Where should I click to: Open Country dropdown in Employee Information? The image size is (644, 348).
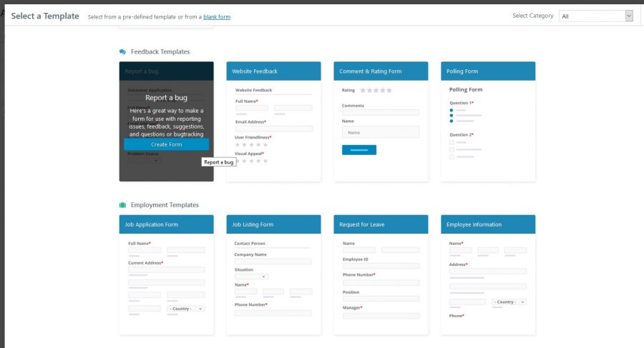click(509, 302)
